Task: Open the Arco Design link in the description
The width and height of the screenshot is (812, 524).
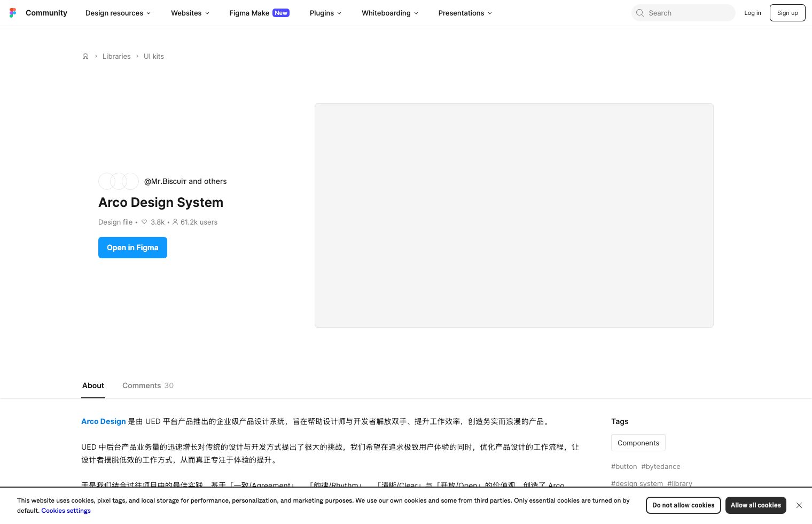Action: [103, 421]
